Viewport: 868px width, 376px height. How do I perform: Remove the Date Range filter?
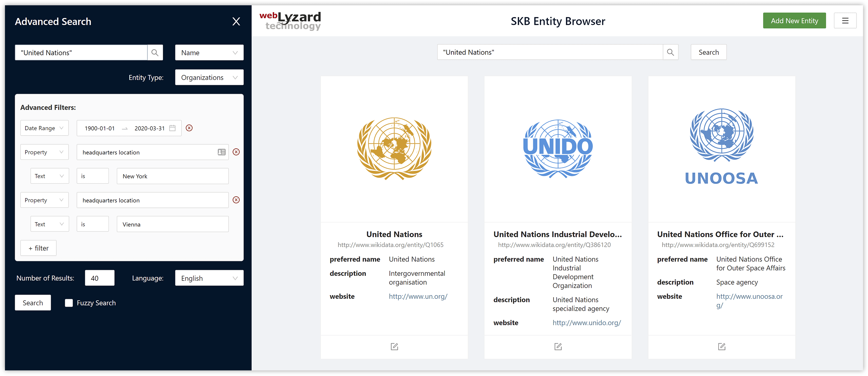(189, 128)
